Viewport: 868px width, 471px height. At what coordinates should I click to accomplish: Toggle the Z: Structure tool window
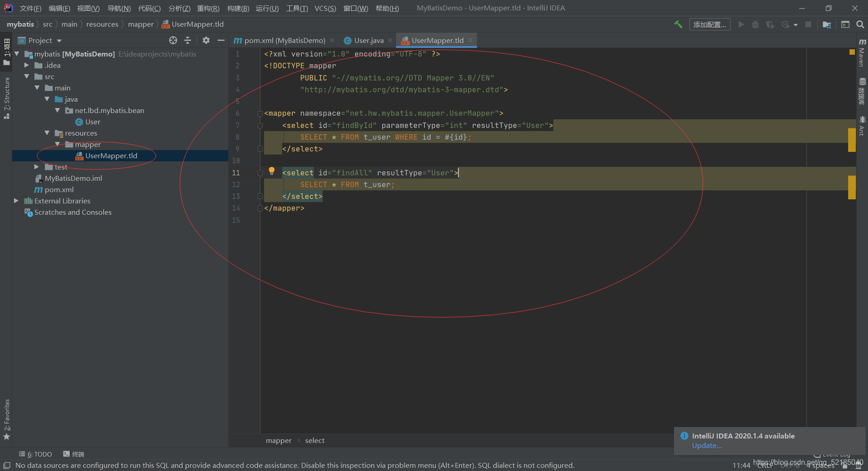click(x=6, y=98)
